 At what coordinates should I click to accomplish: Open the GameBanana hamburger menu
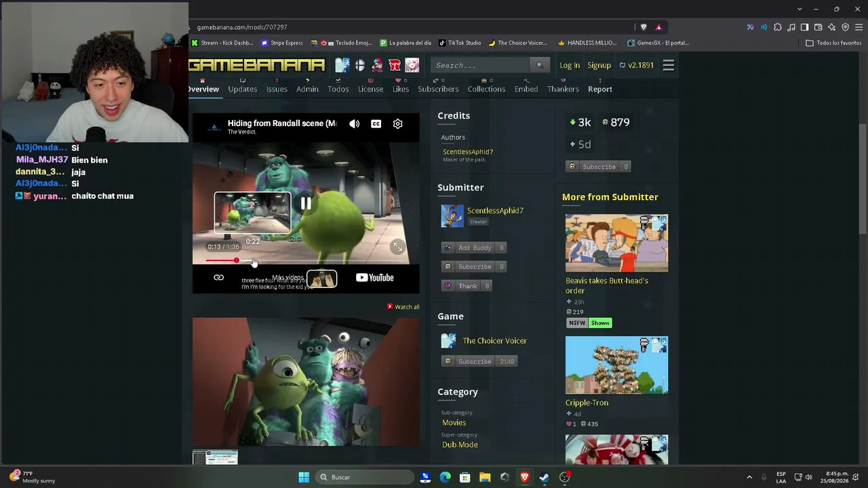point(669,65)
